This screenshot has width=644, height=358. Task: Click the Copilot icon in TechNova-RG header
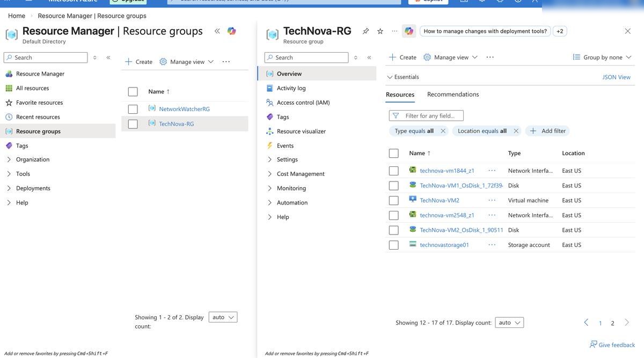(409, 31)
